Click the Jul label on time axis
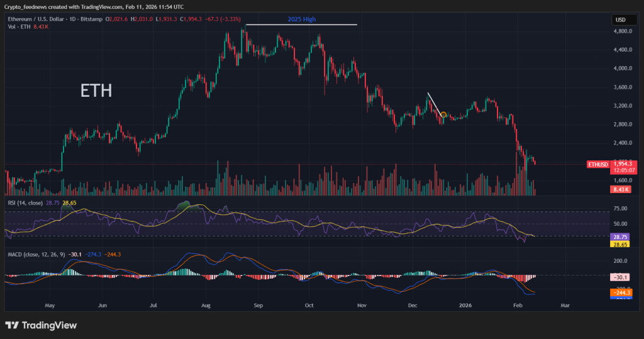 click(153, 306)
